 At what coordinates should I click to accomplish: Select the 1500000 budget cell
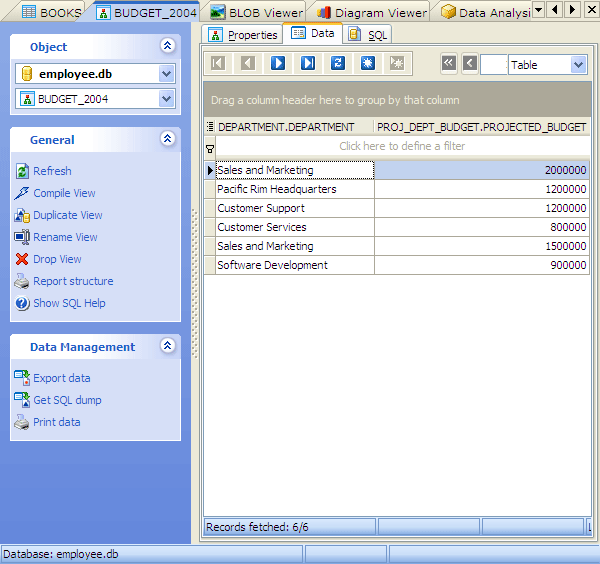482,246
